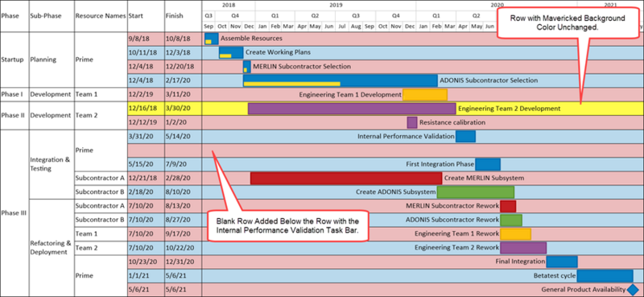
Task: Click Subcontractor B cell in Refactoring & Deployment
Action: [101, 221]
